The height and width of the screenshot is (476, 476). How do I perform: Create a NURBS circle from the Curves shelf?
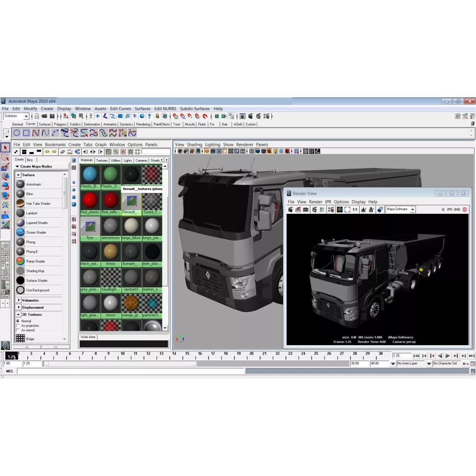17,133
